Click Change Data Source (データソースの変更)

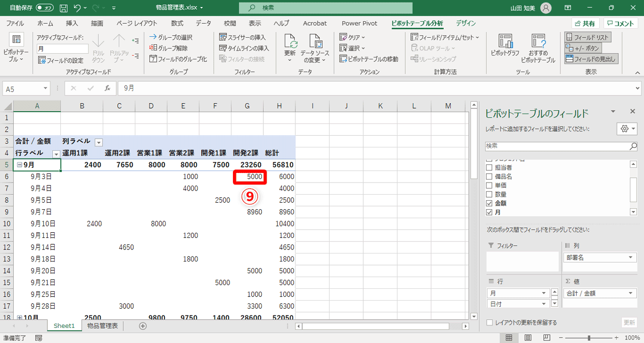point(314,48)
